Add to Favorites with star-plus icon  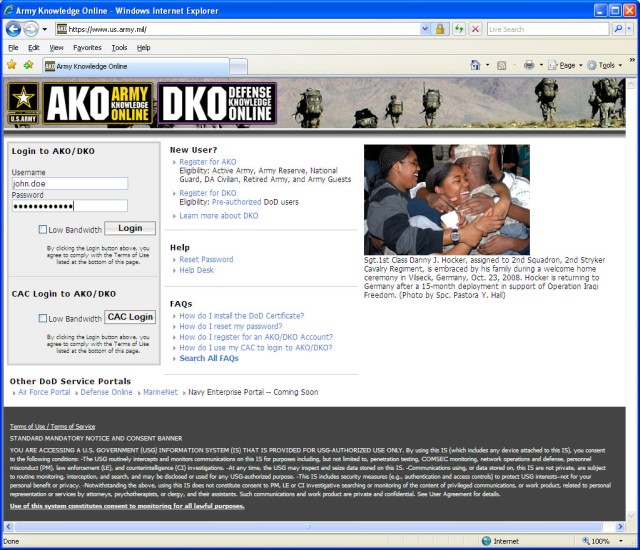(x=29, y=65)
